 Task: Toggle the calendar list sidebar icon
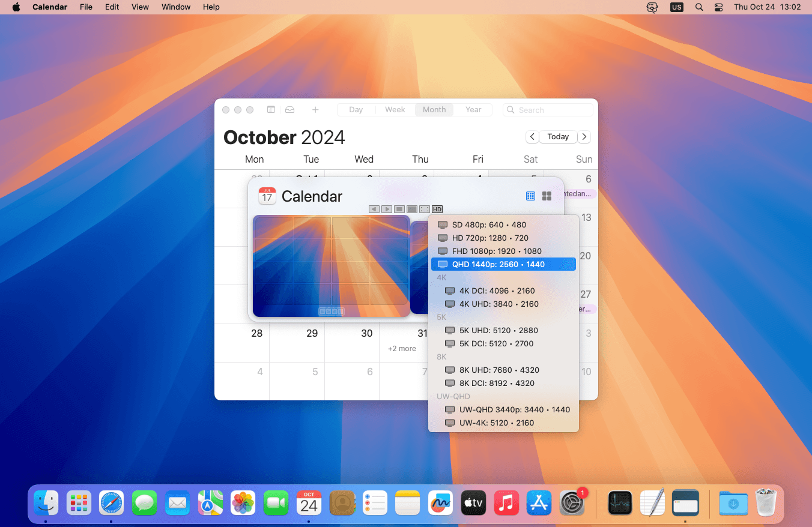(271, 110)
